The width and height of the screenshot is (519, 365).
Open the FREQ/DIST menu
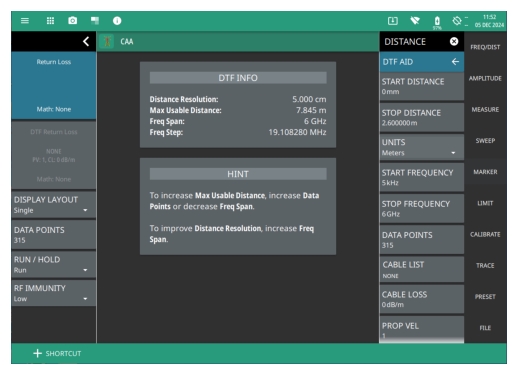[485, 47]
